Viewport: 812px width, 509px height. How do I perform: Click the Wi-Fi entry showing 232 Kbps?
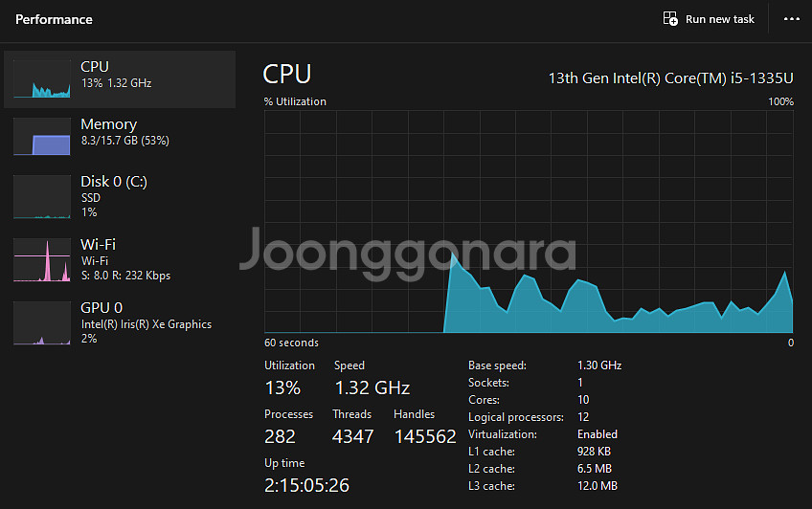click(120, 259)
